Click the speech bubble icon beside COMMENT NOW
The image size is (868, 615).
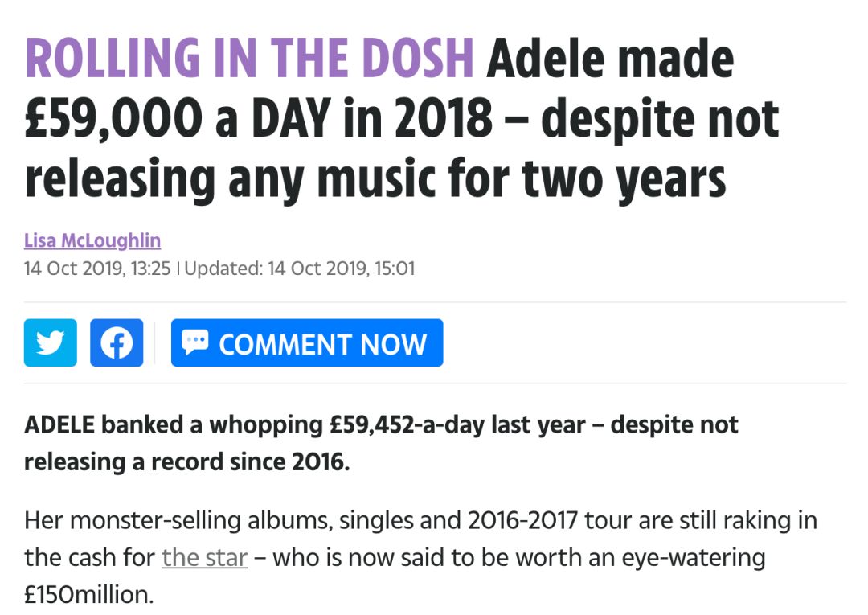tap(194, 342)
